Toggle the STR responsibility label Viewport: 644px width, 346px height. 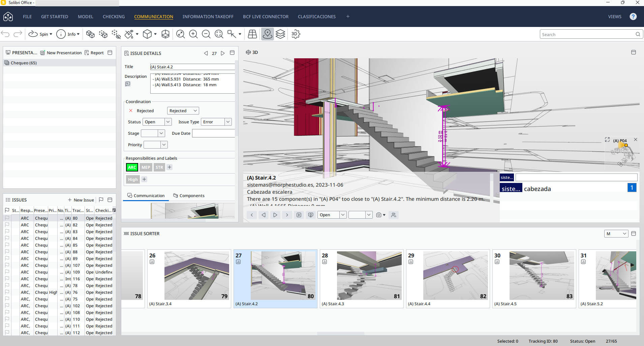(159, 167)
